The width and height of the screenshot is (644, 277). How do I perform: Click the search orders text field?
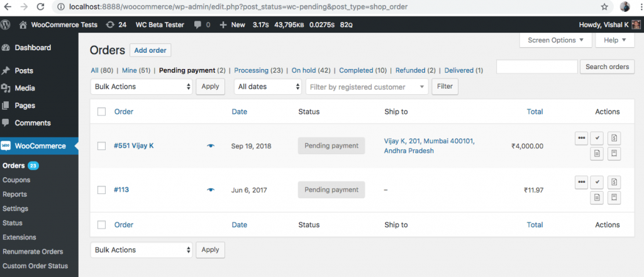536,67
